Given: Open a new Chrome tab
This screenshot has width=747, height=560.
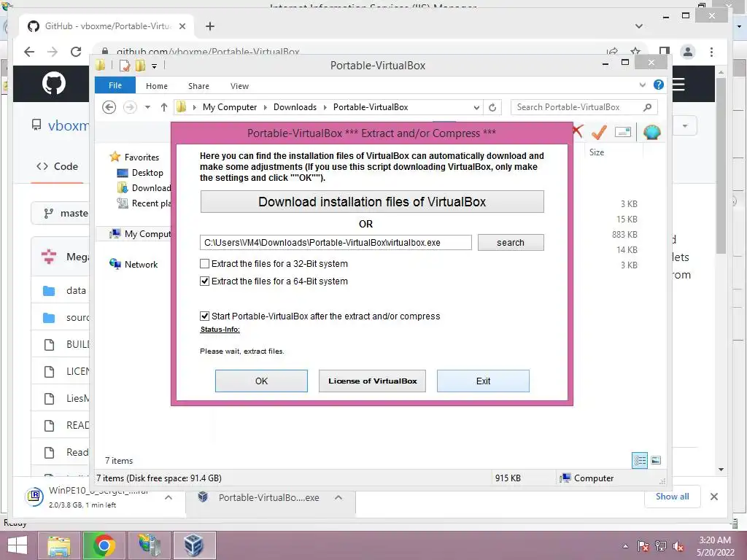Looking at the screenshot, I should pos(210,26).
